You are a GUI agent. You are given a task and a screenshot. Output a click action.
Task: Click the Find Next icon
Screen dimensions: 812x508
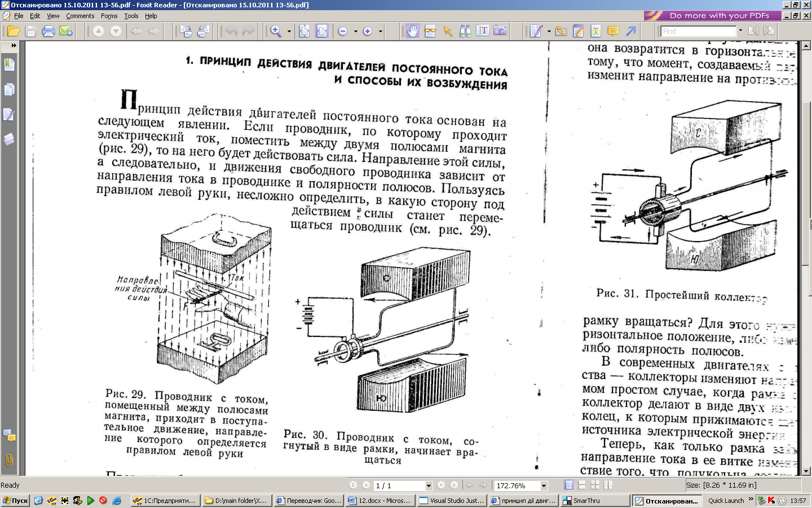point(768,31)
